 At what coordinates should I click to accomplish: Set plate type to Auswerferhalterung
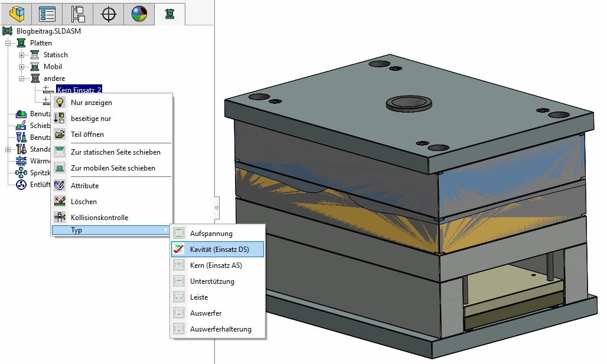tap(217, 329)
